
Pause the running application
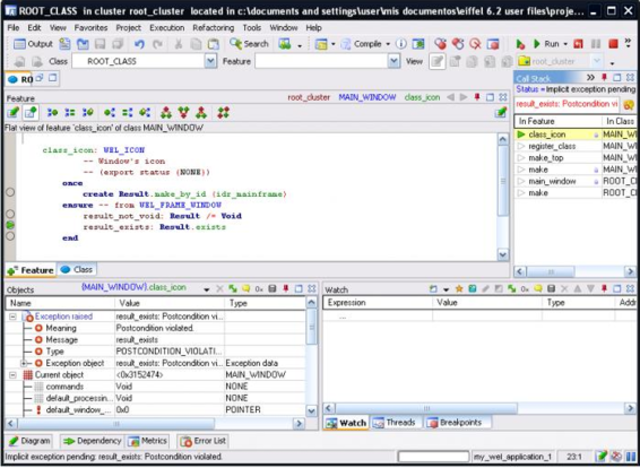click(x=596, y=44)
